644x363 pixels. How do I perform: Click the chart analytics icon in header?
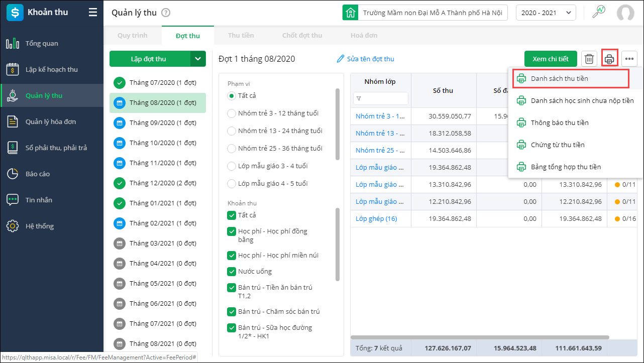click(598, 13)
